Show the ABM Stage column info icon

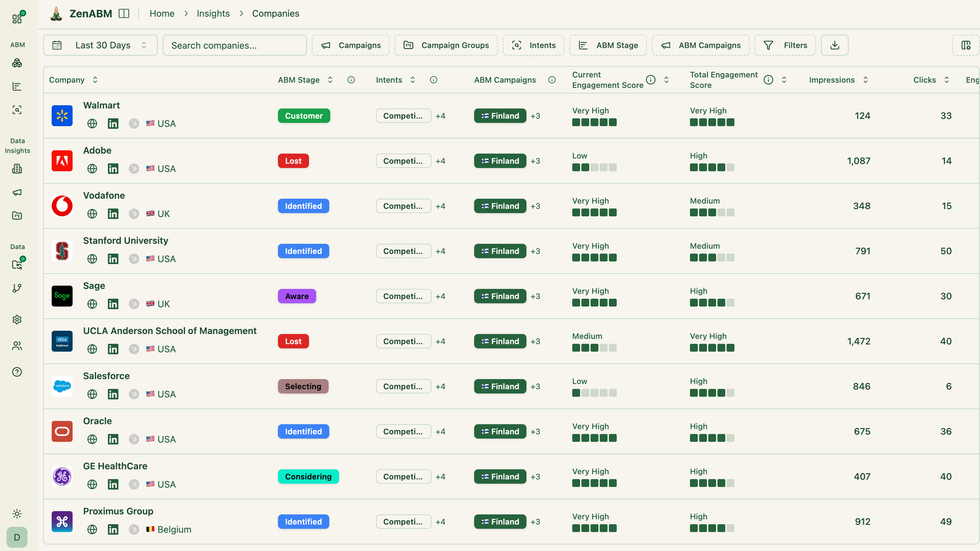pos(351,80)
